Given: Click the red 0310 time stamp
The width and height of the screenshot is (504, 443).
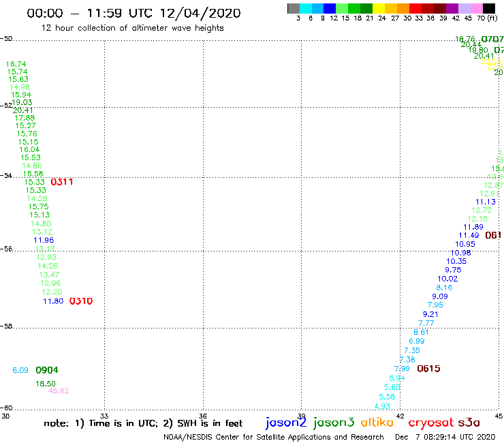Looking at the screenshot, I should point(81,301).
